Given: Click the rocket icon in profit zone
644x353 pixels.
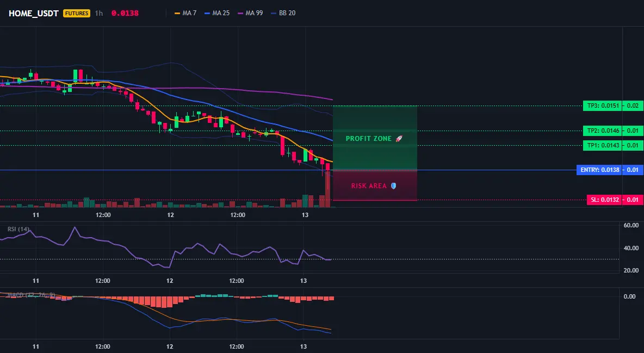Looking at the screenshot, I should pos(399,139).
